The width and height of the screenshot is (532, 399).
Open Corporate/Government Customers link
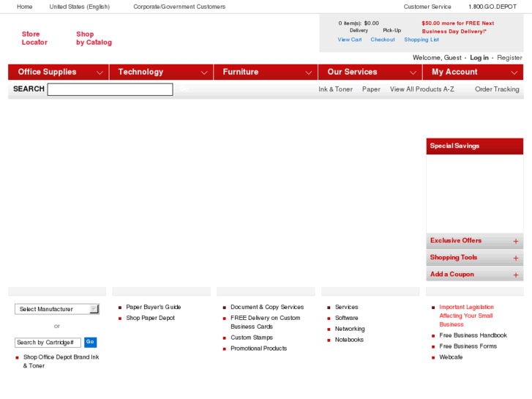(179, 7)
